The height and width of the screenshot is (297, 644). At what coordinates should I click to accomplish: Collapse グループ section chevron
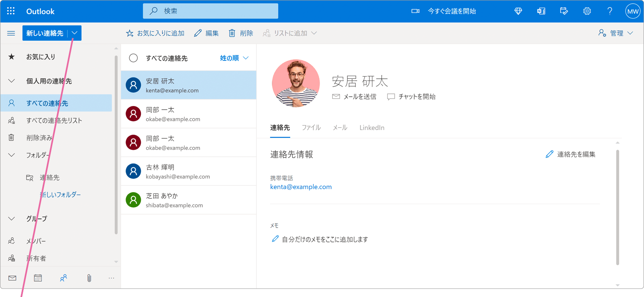pyautogui.click(x=12, y=219)
